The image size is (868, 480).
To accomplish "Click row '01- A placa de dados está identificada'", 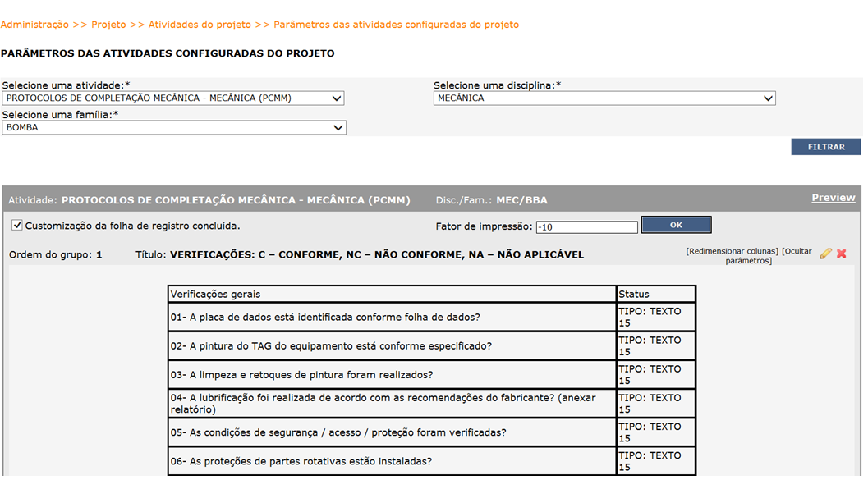I will coord(392,317).
